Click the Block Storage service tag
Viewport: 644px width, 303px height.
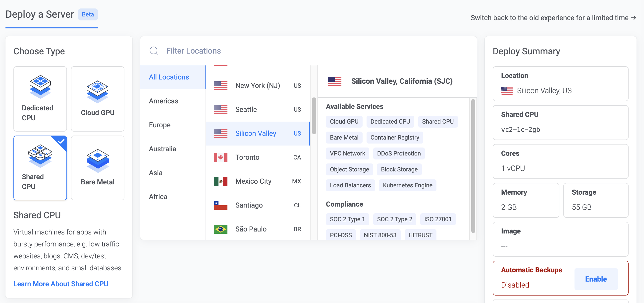(x=399, y=169)
